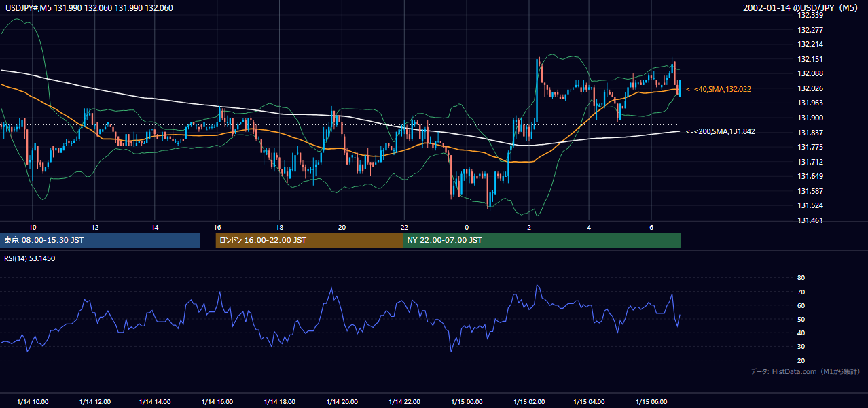The height and width of the screenshot is (408, 868).
Task: Click the 132.214 price axis value
Action: [810, 44]
